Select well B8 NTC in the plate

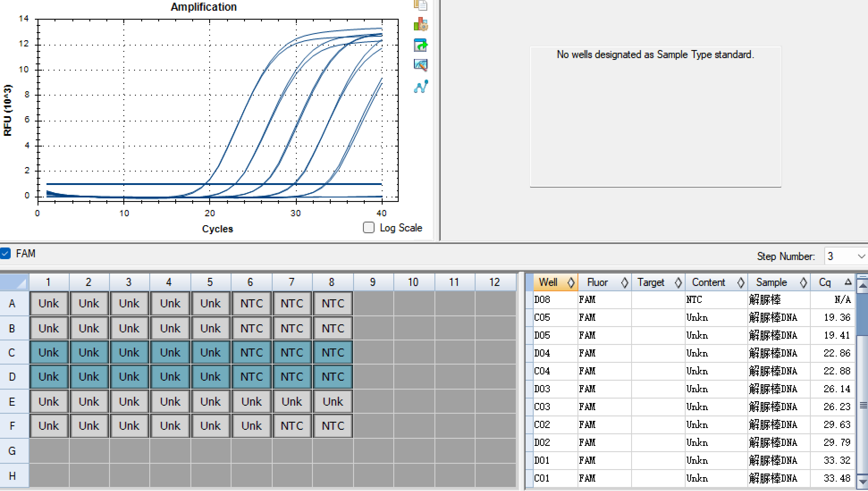[333, 328]
